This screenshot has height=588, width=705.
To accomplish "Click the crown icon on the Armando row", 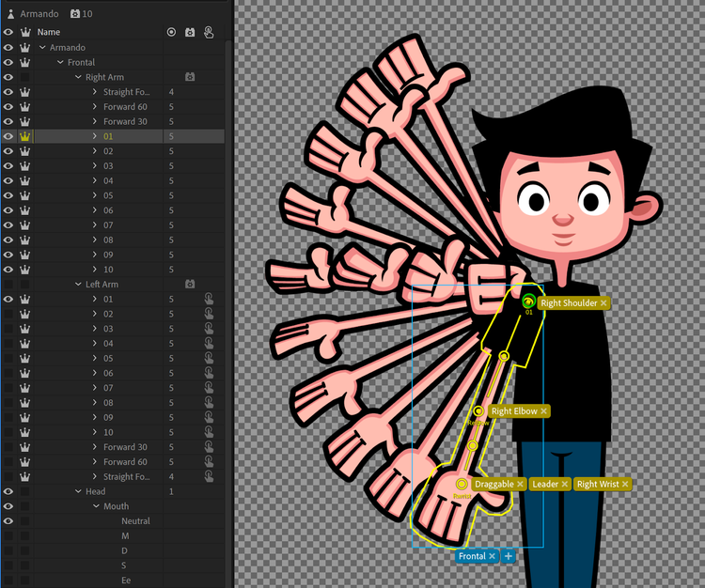I will (x=25, y=47).
